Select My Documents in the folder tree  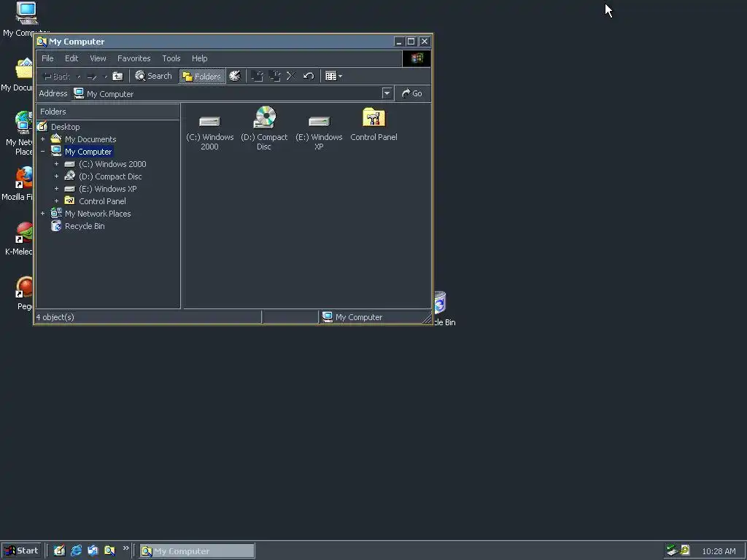pos(90,139)
